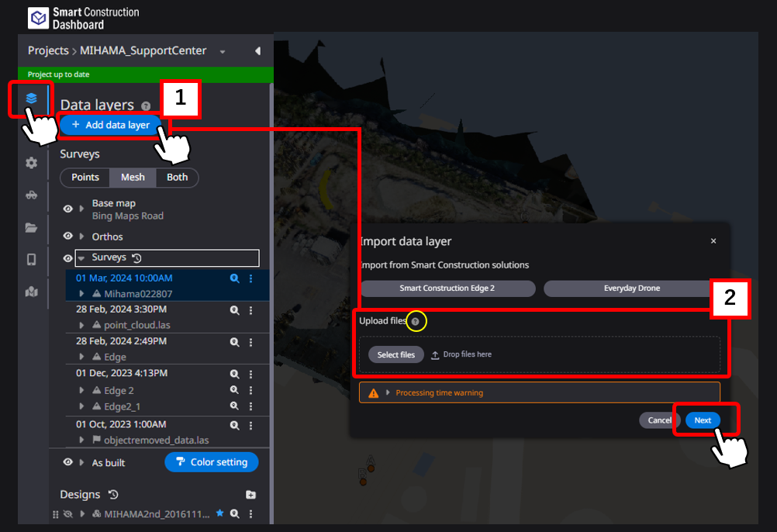The image size is (777, 532).
Task: Click Next in the Import data layer dialog
Action: point(703,420)
